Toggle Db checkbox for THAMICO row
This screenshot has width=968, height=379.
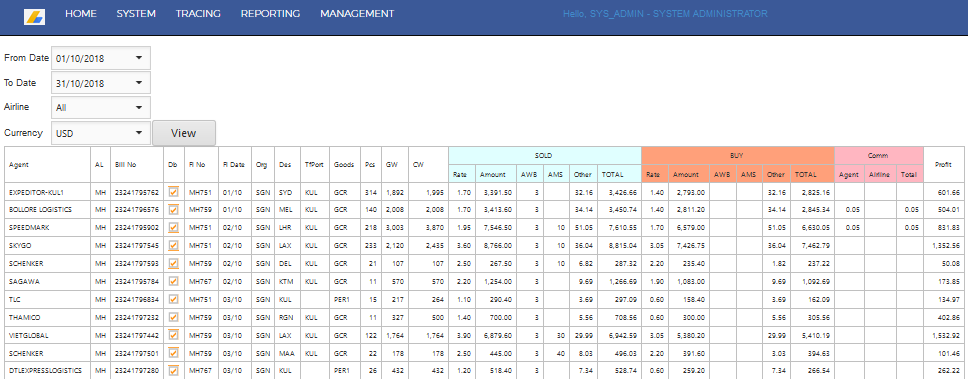click(x=173, y=317)
